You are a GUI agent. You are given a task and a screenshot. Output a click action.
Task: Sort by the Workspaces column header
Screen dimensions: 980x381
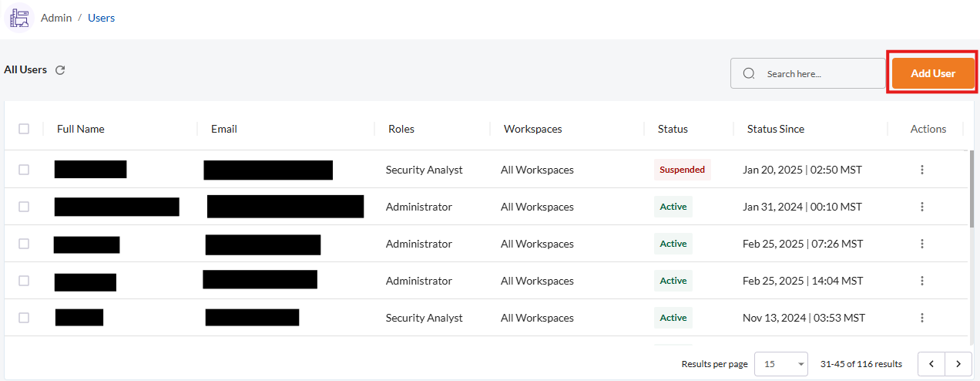pyautogui.click(x=533, y=129)
